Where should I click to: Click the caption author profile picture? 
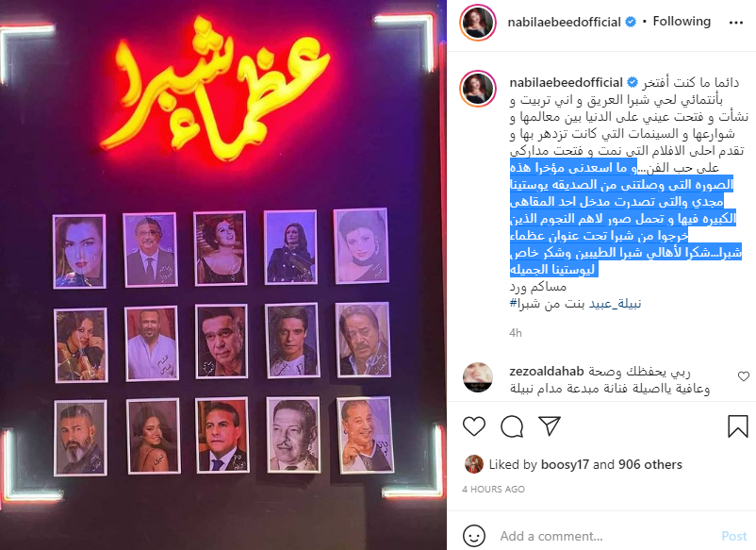click(x=477, y=89)
